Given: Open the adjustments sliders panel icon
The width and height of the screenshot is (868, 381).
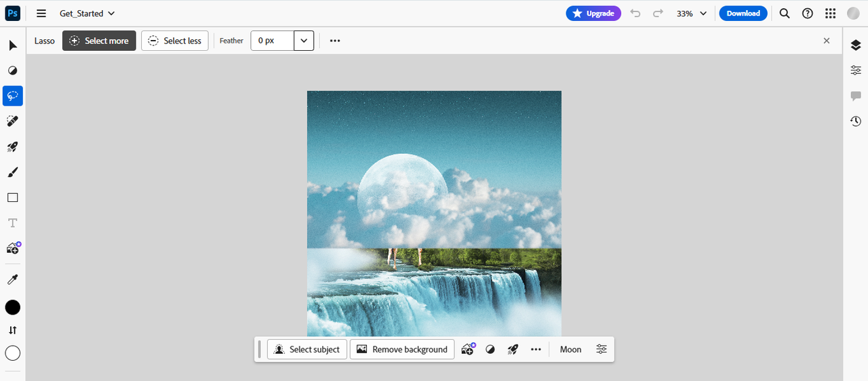Looking at the screenshot, I should (x=856, y=71).
